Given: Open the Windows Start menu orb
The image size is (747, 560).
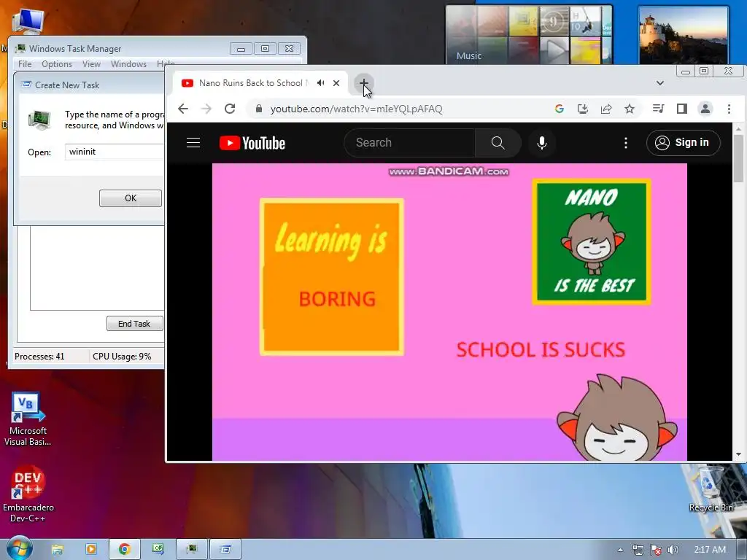Looking at the screenshot, I should point(19,548).
